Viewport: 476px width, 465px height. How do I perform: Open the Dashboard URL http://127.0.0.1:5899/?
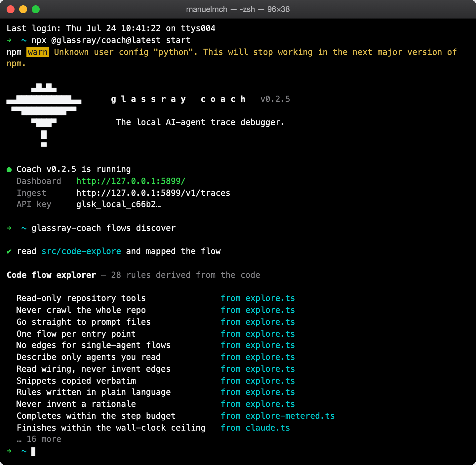(131, 181)
